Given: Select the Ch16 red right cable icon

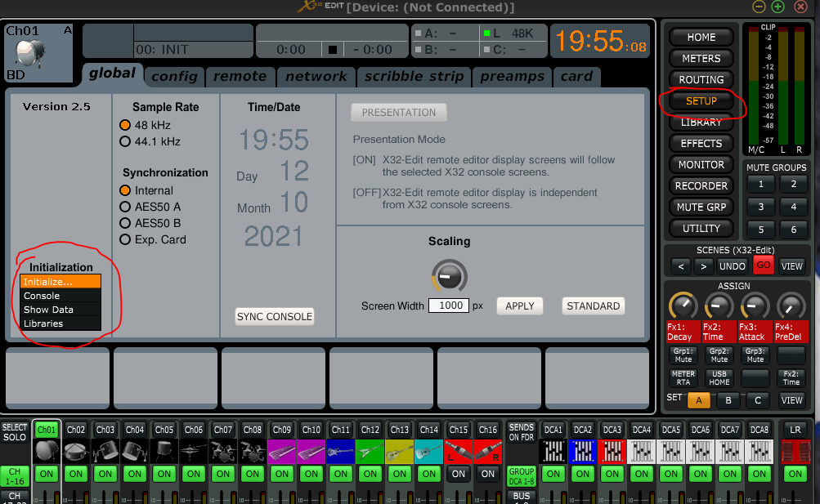Looking at the screenshot, I should click(488, 451).
